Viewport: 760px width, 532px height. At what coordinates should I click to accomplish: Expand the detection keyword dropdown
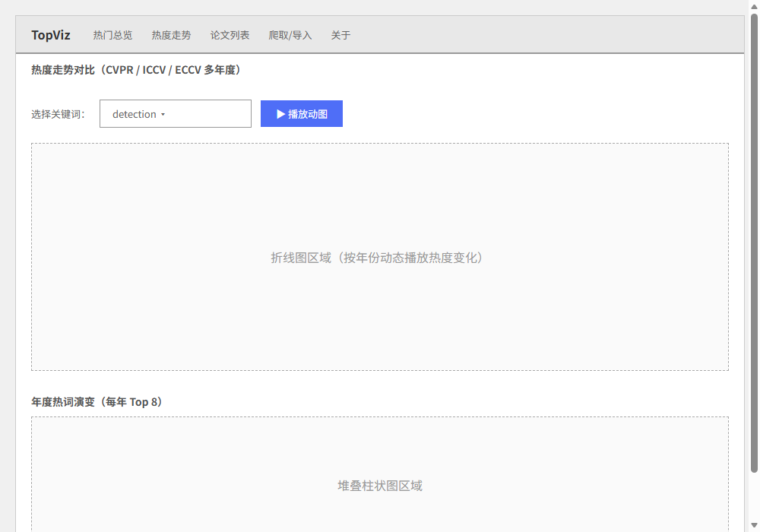pos(176,114)
